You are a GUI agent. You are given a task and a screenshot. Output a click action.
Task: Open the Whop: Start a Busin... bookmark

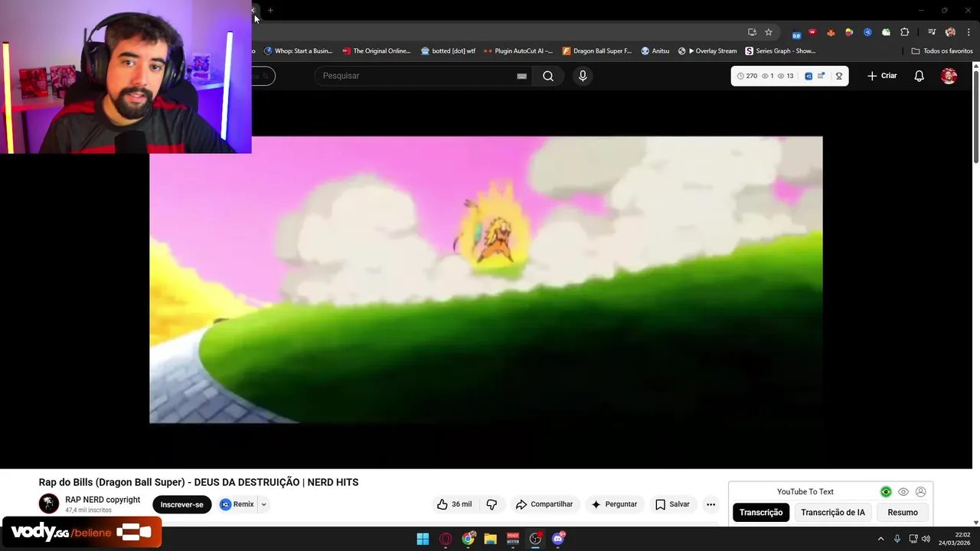click(x=299, y=51)
